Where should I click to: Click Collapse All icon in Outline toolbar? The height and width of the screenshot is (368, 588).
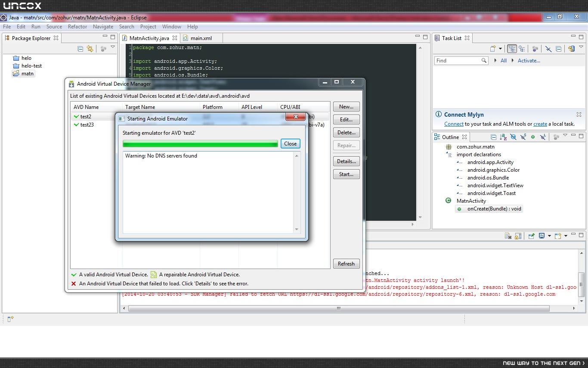[493, 137]
